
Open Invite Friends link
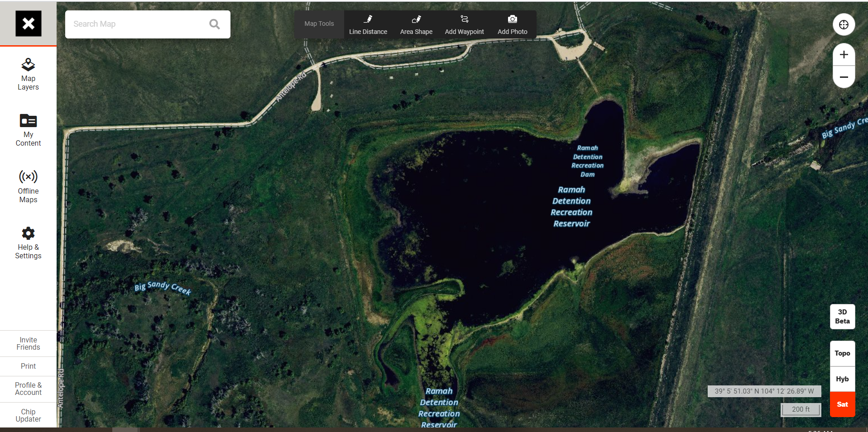pos(28,344)
